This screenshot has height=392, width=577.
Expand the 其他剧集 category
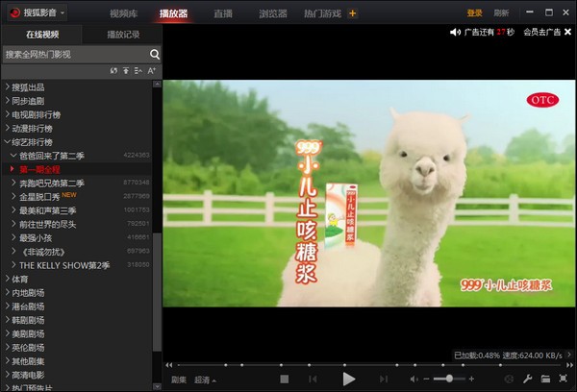coord(8,360)
